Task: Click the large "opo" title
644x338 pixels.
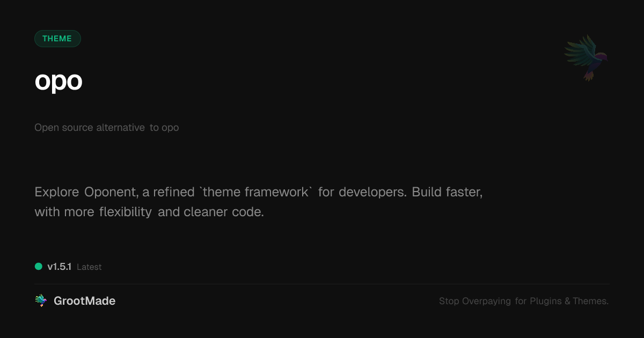Action: click(58, 80)
